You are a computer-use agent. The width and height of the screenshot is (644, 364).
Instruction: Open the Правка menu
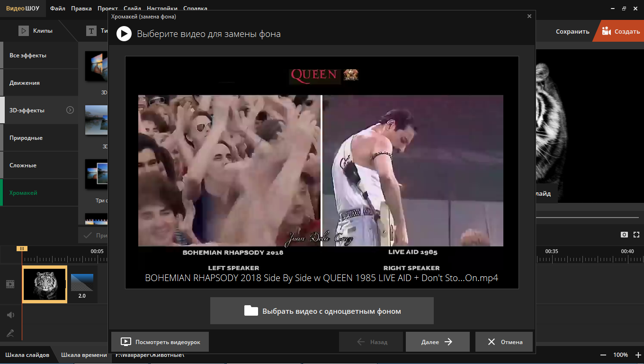click(x=81, y=9)
